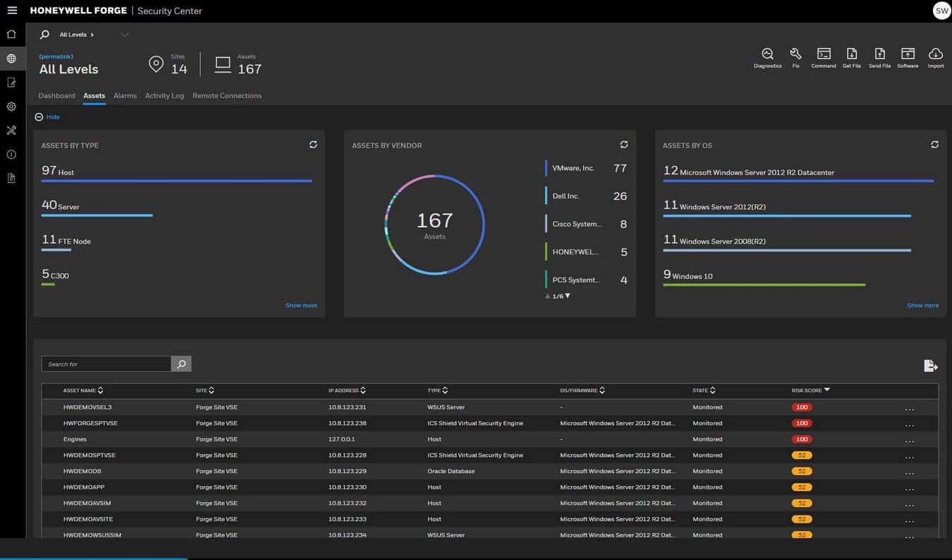The height and width of the screenshot is (560, 952).
Task: Click the SW user avatar
Action: tap(941, 11)
